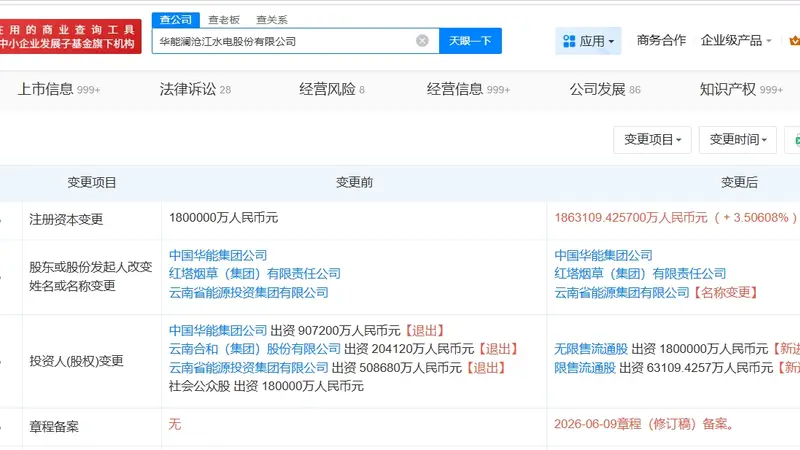Image resolution: width=800 pixels, height=450 pixels.
Task: Click the green export icon button
Action: (794, 139)
